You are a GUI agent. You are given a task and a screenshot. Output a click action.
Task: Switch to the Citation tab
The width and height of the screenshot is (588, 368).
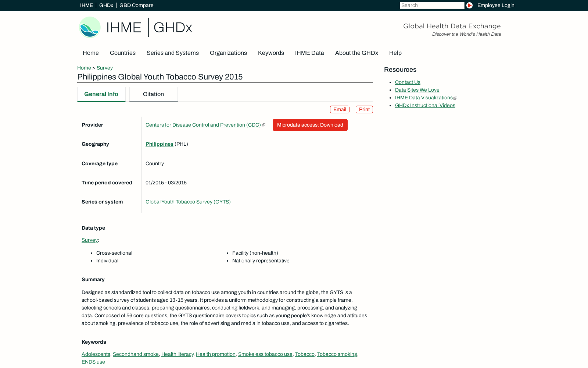point(154,94)
